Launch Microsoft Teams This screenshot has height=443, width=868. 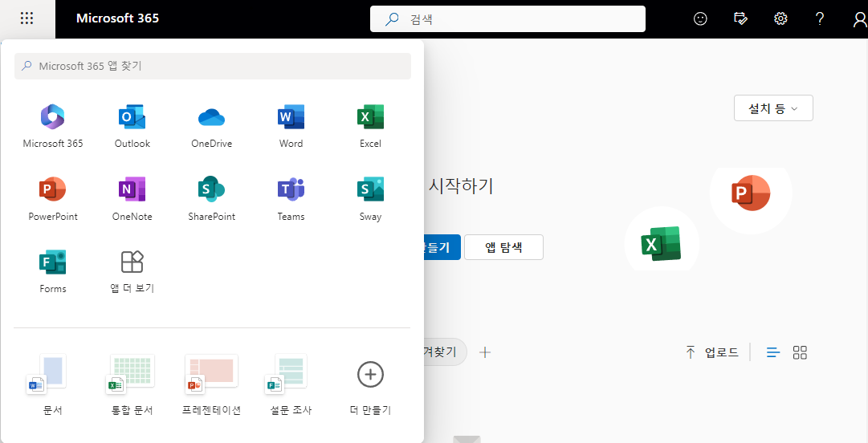point(291,198)
